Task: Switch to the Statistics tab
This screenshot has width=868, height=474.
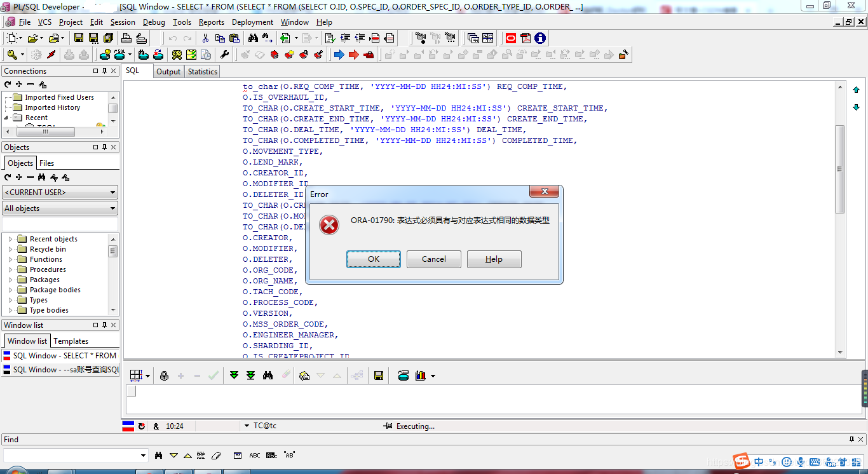Action: tap(202, 71)
